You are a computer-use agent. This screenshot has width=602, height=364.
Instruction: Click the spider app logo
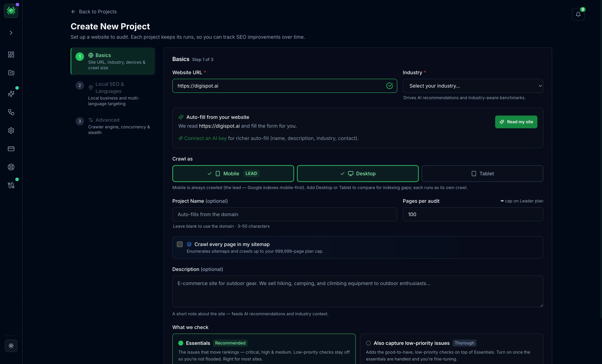pyautogui.click(x=11, y=11)
